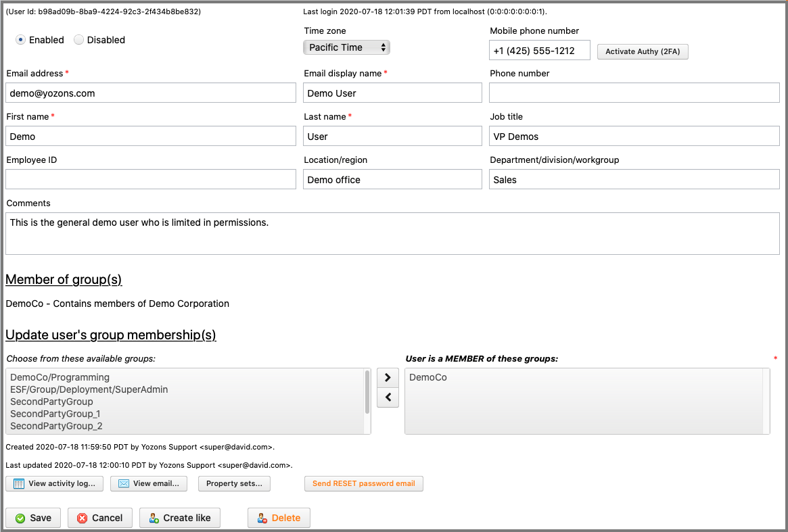Click the empty Employee ID field
This screenshot has width=788, height=532.
coord(151,179)
